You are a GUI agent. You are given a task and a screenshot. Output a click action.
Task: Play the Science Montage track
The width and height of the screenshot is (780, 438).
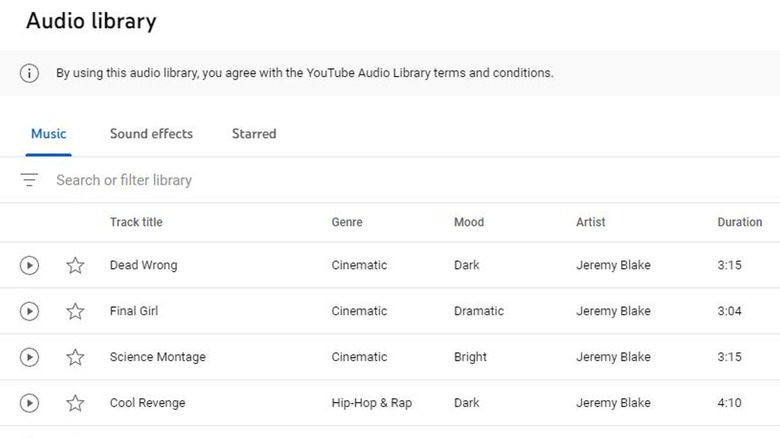[30, 357]
